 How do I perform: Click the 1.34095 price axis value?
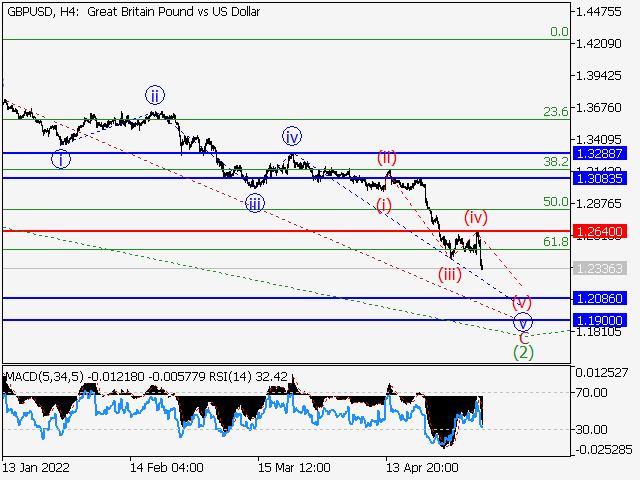pyautogui.click(x=598, y=140)
